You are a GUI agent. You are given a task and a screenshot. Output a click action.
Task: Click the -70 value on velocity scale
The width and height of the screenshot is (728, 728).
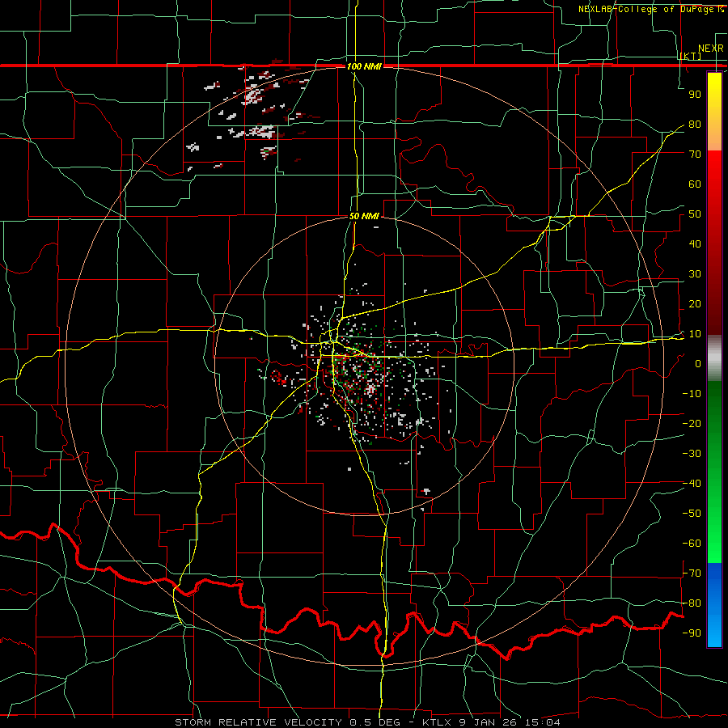(692, 574)
